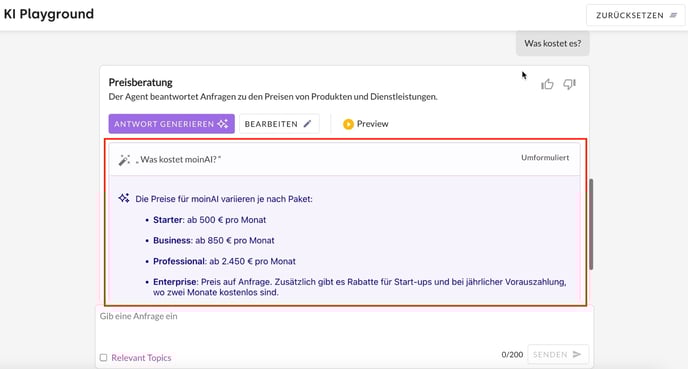Click the sparkle icon beside the answer text
The image size is (688, 369).
click(124, 198)
